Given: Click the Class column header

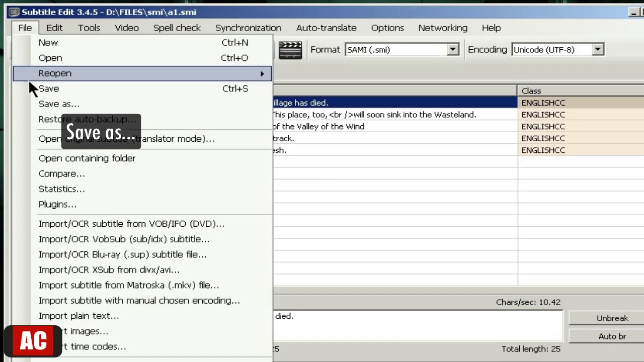Looking at the screenshot, I should pyautogui.click(x=581, y=91).
